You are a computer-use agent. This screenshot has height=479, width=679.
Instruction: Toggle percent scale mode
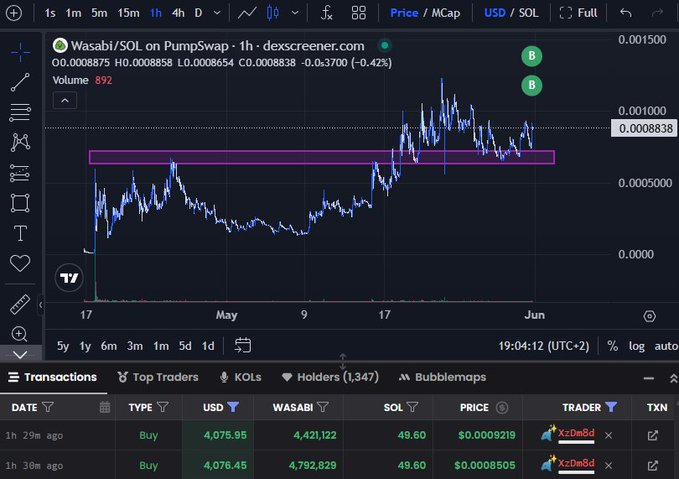pyautogui.click(x=612, y=346)
